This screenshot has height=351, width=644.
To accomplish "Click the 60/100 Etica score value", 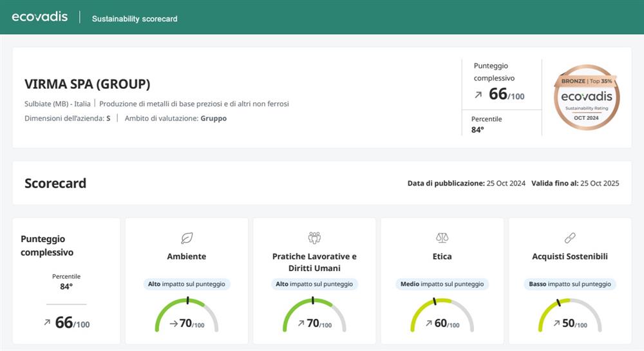I will pos(447,323).
